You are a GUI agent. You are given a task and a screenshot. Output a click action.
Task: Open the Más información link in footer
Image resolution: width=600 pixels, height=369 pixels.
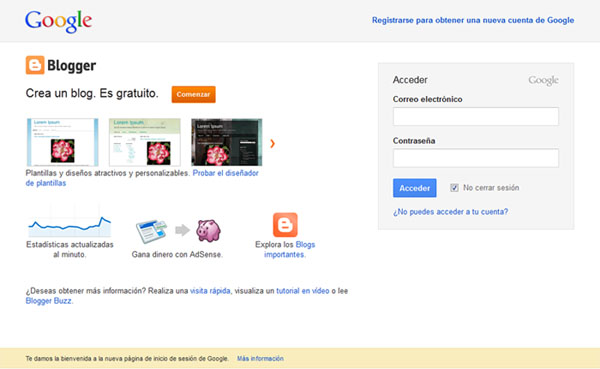coord(260,359)
